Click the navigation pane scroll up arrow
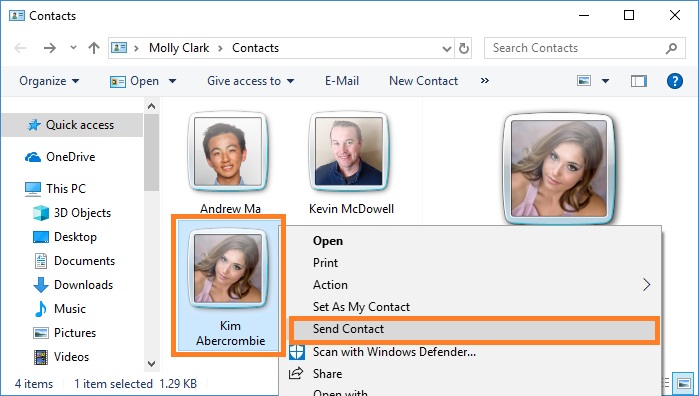The height and width of the screenshot is (396, 699). (x=152, y=106)
